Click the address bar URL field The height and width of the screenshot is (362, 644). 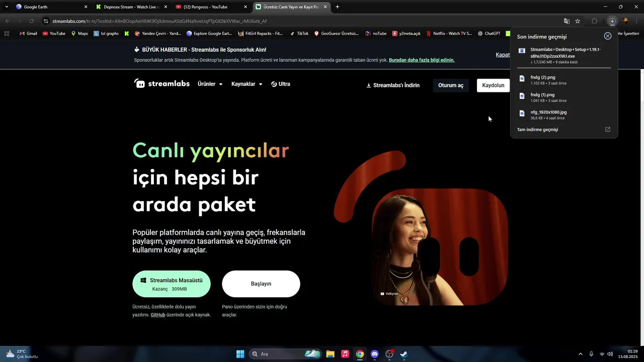pyautogui.click(x=302, y=21)
